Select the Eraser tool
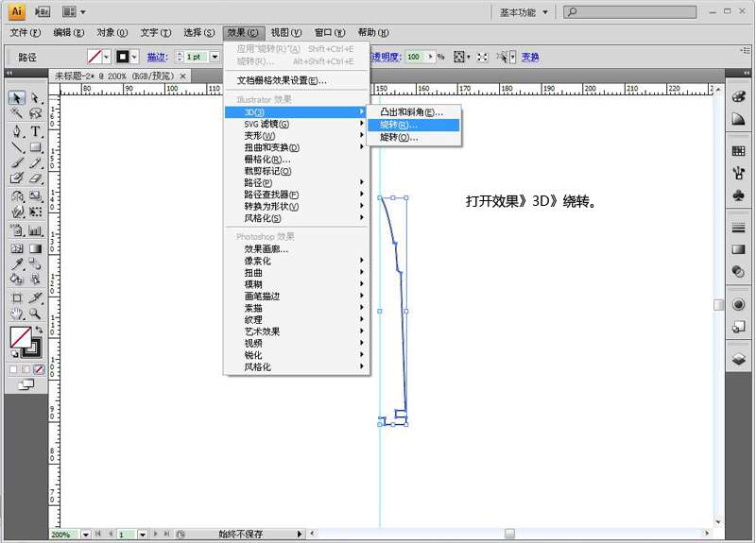756x543 pixels. tap(35, 178)
